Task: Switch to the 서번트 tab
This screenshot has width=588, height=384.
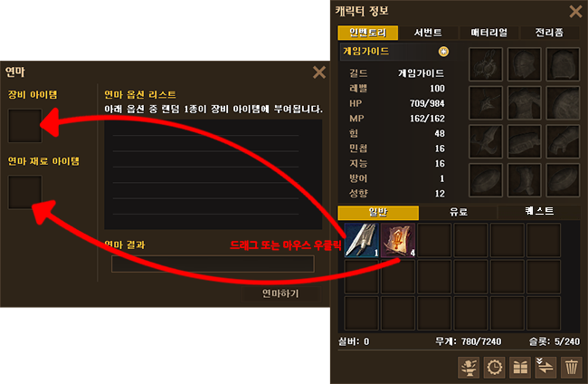Action: 428,33
